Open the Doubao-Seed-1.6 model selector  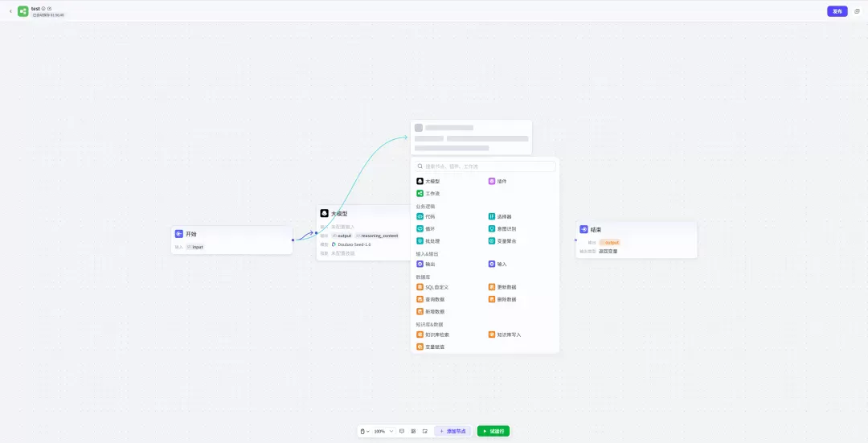tap(351, 244)
